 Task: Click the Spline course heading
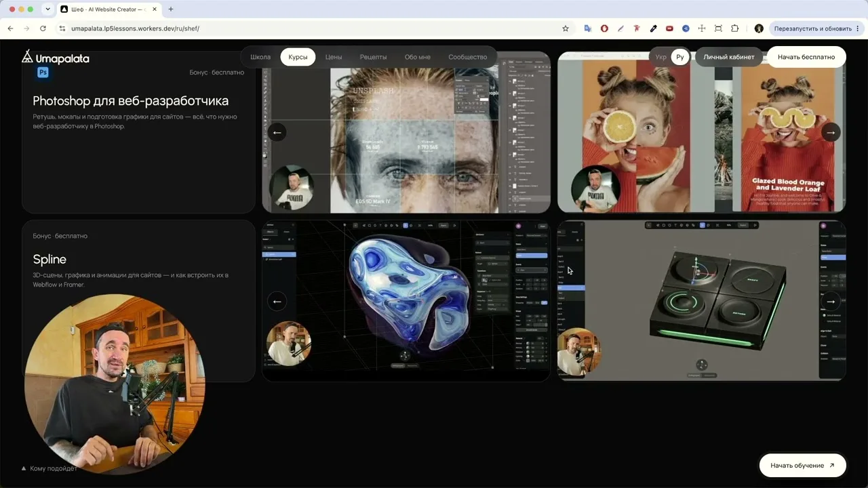pos(50,260)
